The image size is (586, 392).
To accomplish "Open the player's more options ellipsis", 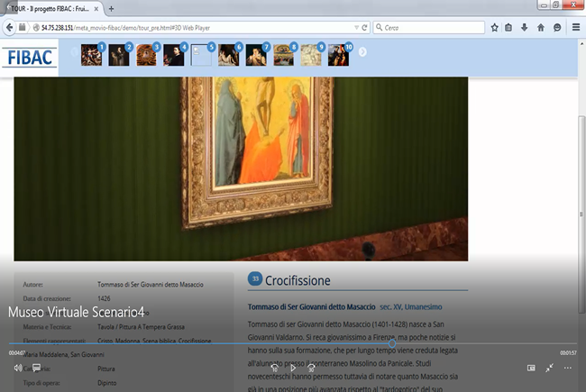I will coord(568,368).
